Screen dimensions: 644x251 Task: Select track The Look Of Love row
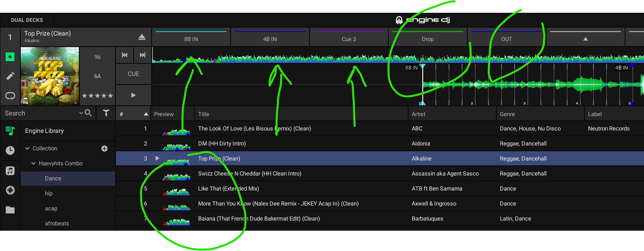pos(380,128)
